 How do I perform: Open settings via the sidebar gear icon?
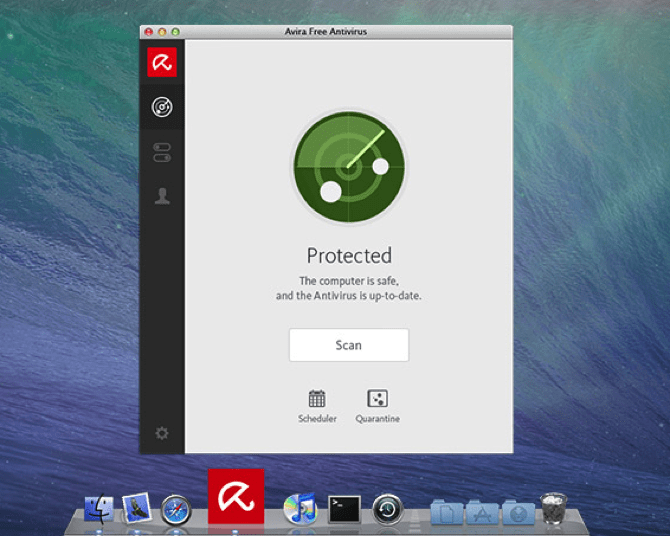pyautogui.click(x=162, y=433)
